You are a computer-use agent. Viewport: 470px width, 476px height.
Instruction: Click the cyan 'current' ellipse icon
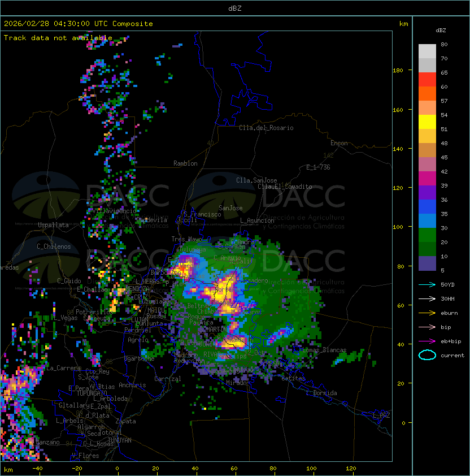click(x=427, y=355)
